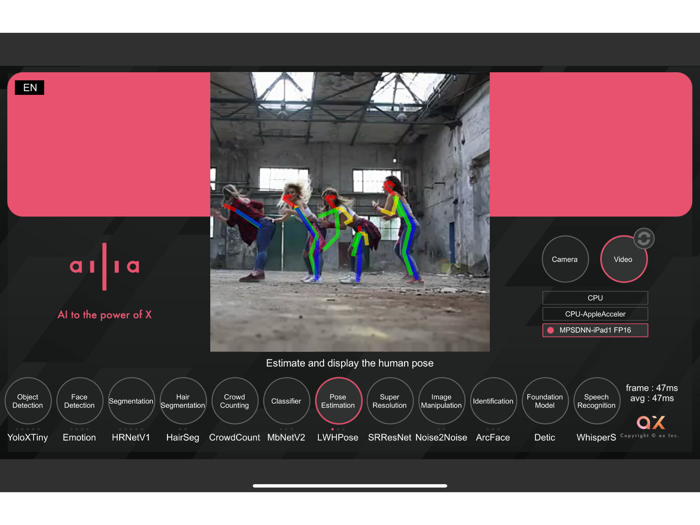The width and height of the screenshot is (700, 525).
Task: Toggle the EN language button
Action: 30,88
